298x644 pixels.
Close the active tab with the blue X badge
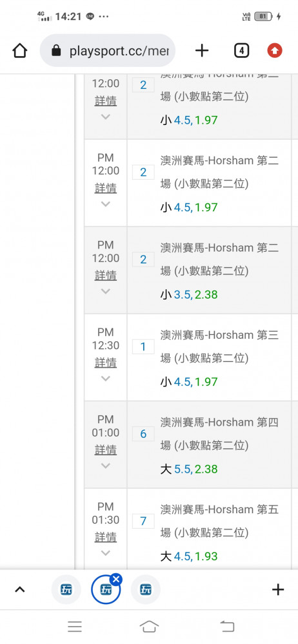point(116,579)
